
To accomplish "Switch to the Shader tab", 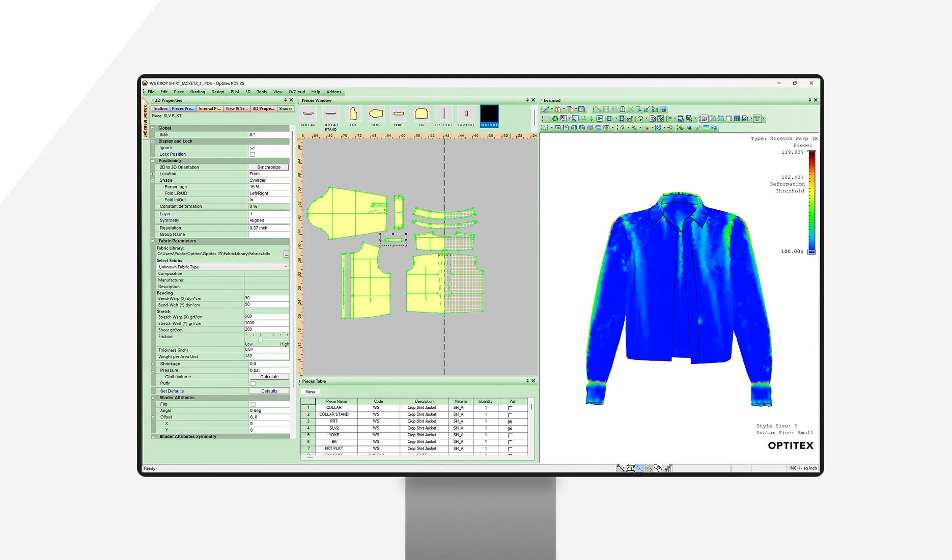I will 286,108.
